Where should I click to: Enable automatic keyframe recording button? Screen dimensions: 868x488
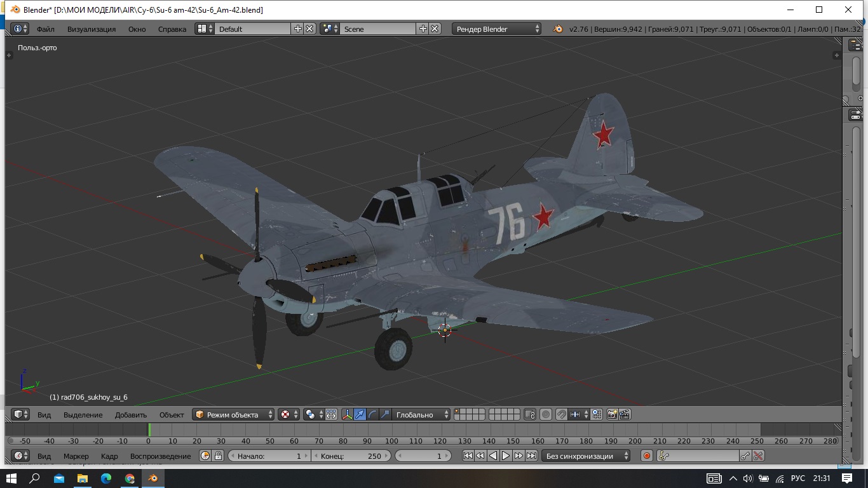(x=647, y=456)
